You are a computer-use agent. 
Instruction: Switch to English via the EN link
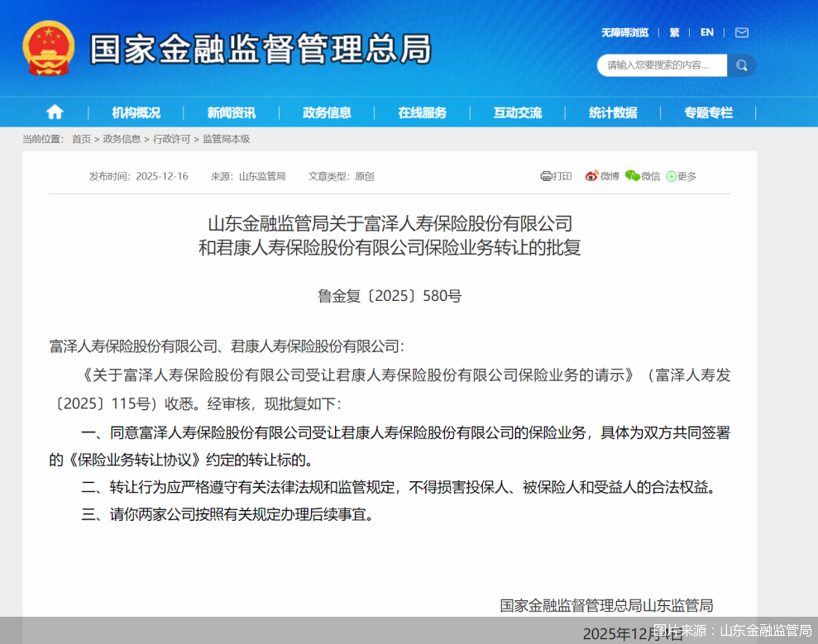[x=706, y=32]
